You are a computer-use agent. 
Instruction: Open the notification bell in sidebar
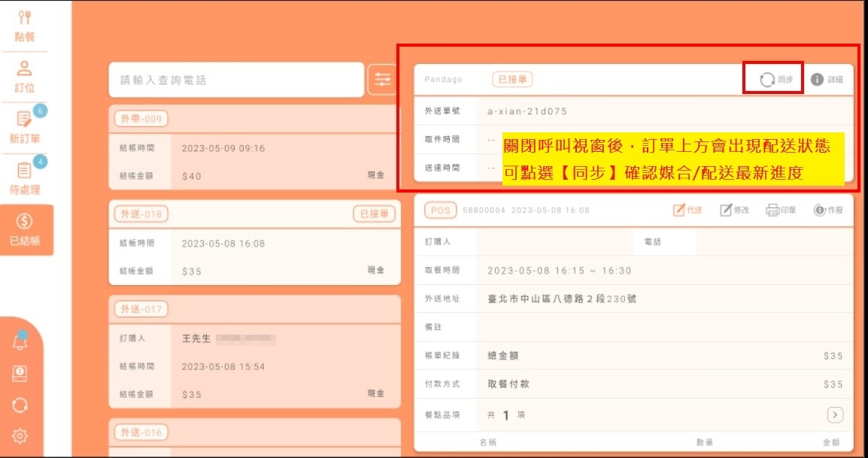pyautogui.click(x=20, y=342)
